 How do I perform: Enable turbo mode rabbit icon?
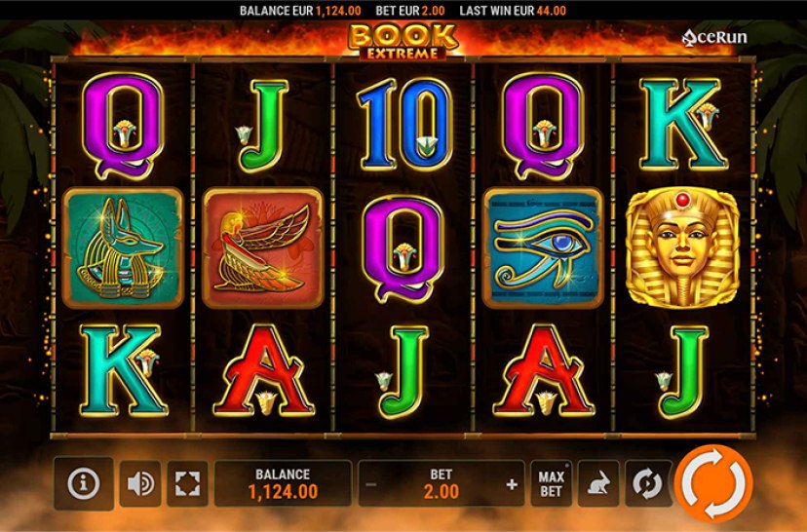pos(598,483)
